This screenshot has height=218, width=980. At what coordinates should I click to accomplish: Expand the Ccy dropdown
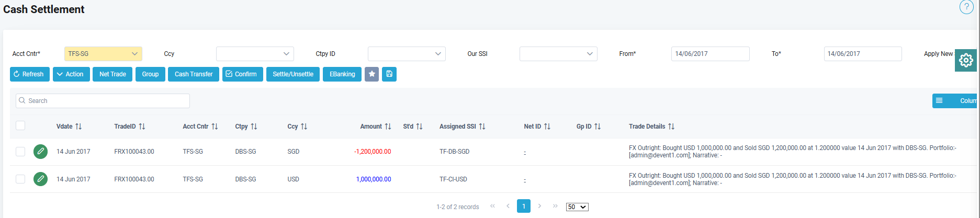tap(255, 54)
